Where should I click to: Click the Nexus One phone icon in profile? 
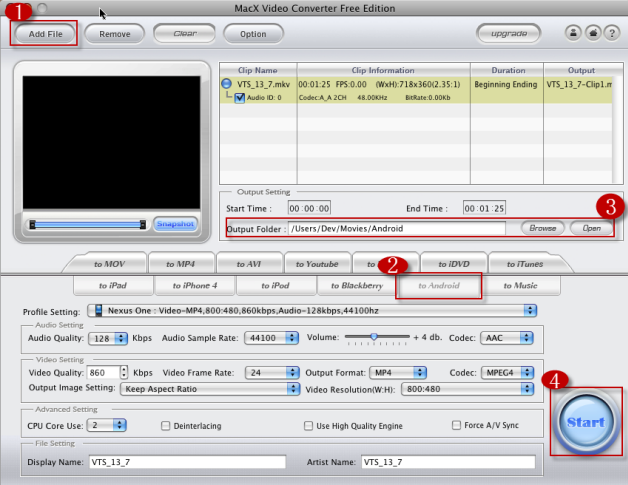[x=99, y=310]
